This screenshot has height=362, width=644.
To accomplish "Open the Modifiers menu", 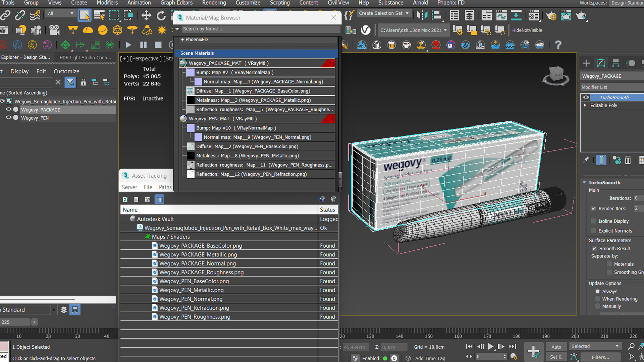I will 107,3.
